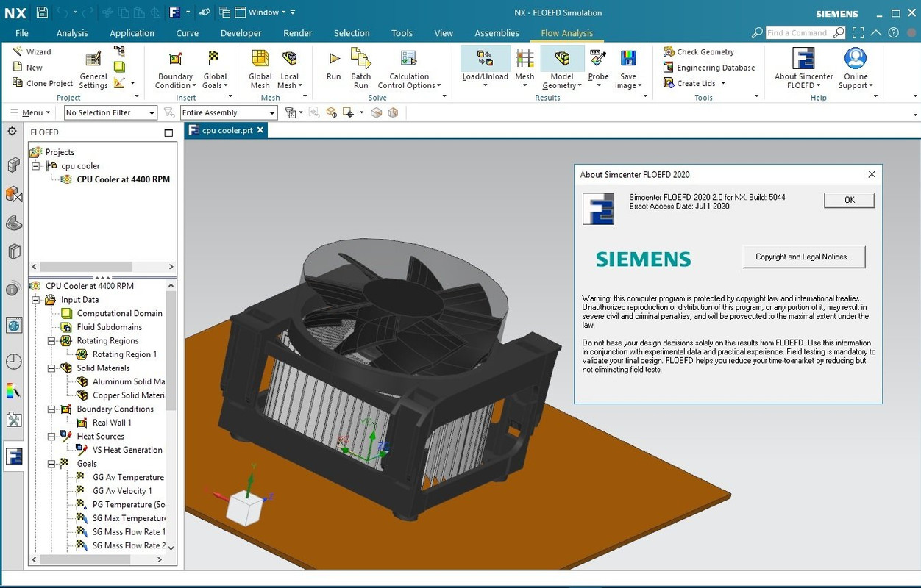Open Clone Project tool
Viewport: 921px width, 588px height.
[x=43, y=83]
